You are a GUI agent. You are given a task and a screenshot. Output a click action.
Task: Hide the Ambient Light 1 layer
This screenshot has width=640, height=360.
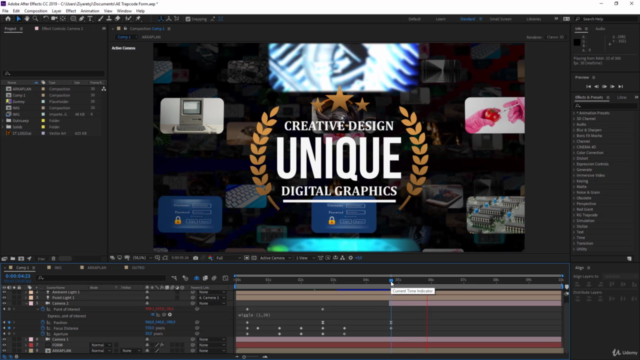(4, 292)
